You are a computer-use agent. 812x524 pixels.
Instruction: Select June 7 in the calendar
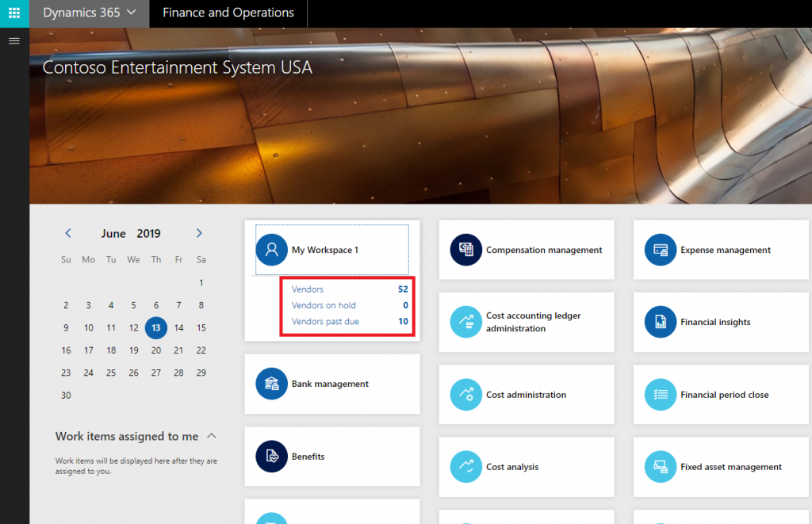click(x=178, y=305)
